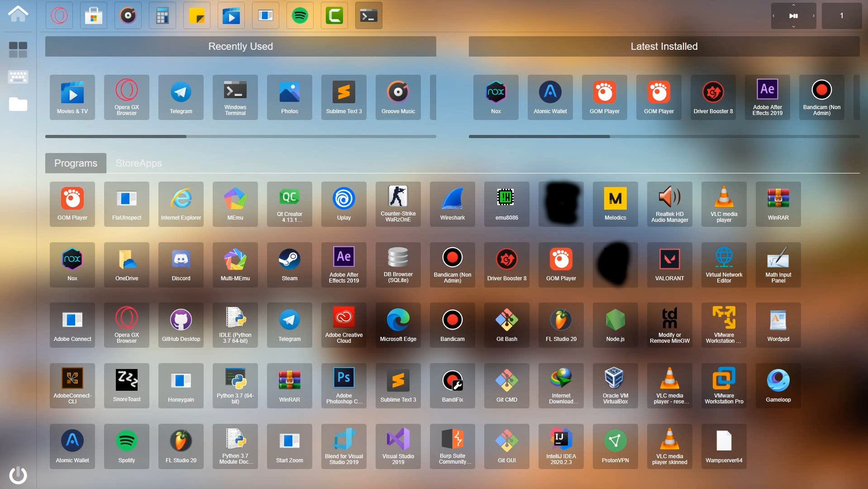Launch GitHub Desktop
This screenshot has height=489, width=868.
pyautogui.click(x=181, y=325)
